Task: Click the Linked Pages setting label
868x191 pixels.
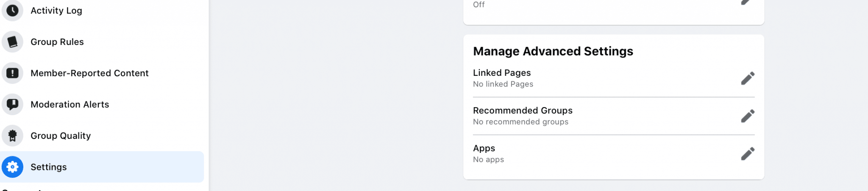Action: [x=502, y=73]
